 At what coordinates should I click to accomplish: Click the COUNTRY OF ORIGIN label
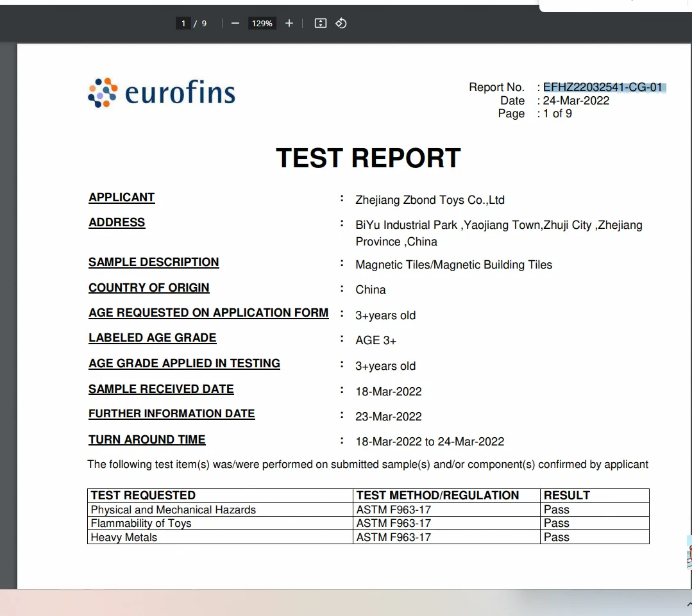(149, 288)
